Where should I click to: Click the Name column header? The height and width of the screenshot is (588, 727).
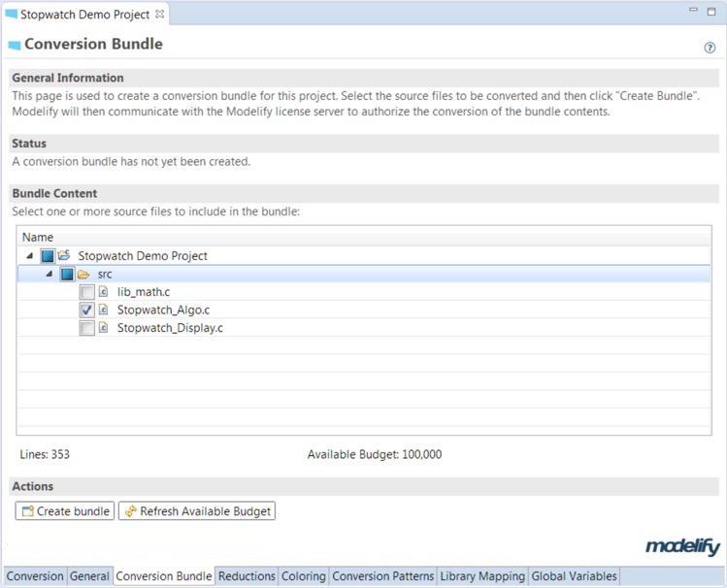(x=363, y=237)
